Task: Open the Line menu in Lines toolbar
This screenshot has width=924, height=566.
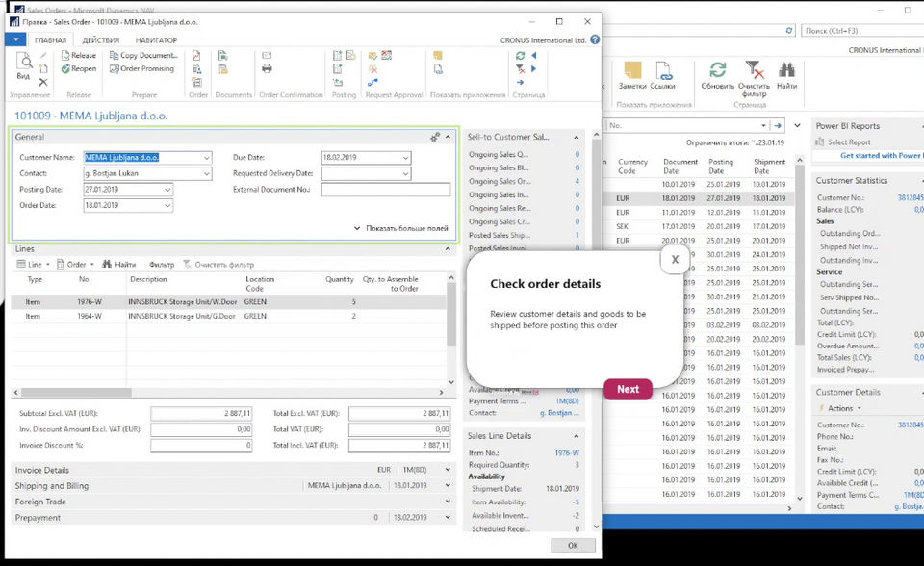Action: click(x=34, y=264)
